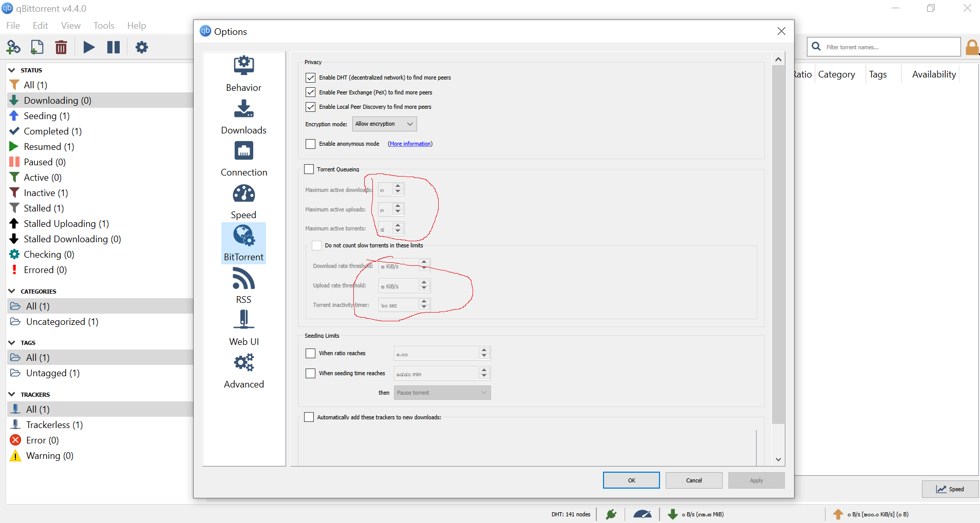
Task: Click alternative speed limits speedometer icon
Action: point(643,514)
